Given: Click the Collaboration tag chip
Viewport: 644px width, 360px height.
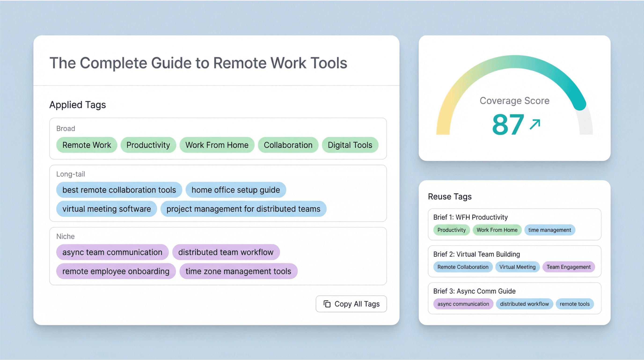Looking at the screenshot, I should tap(288, 145).
